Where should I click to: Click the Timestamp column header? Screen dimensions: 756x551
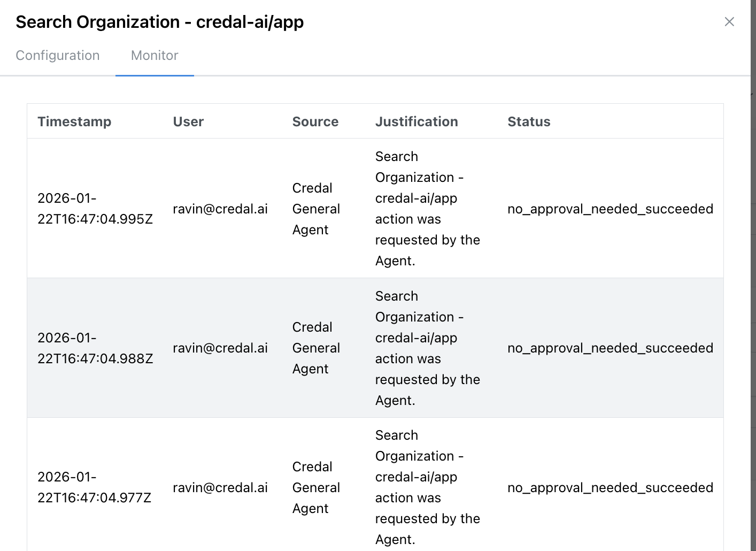(74, 121)
